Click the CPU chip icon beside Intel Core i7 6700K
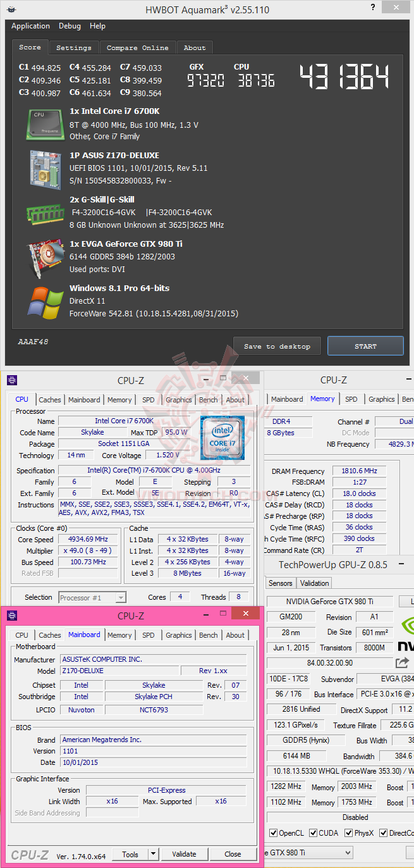Viewport: 414px width, 868px height. pyautogui.click(x=45, y=124)
